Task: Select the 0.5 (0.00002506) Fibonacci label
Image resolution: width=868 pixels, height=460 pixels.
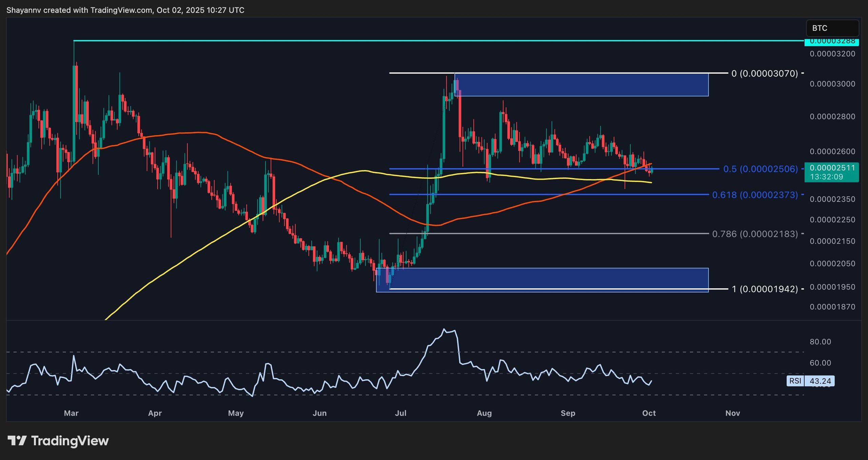Action: pyautogui.click(x=760, y=169)
